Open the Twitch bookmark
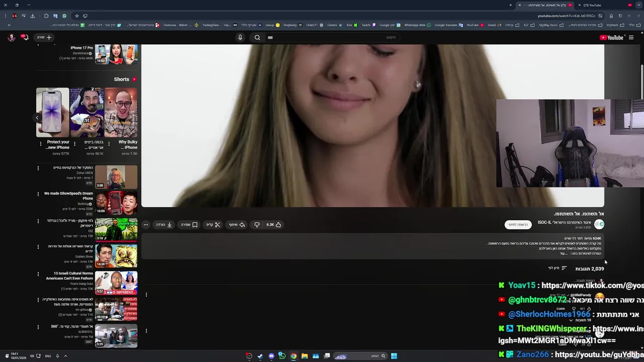The image size is (644, 362). point(369,25)
